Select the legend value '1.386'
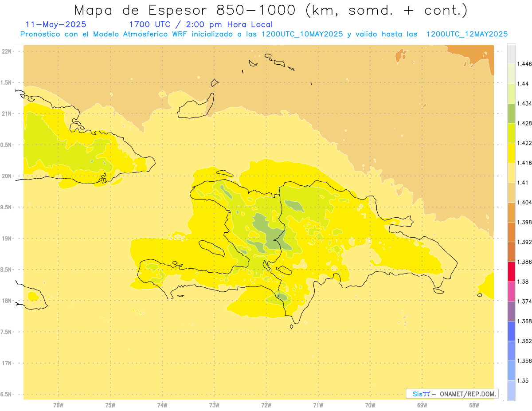 tap(524, 262)
